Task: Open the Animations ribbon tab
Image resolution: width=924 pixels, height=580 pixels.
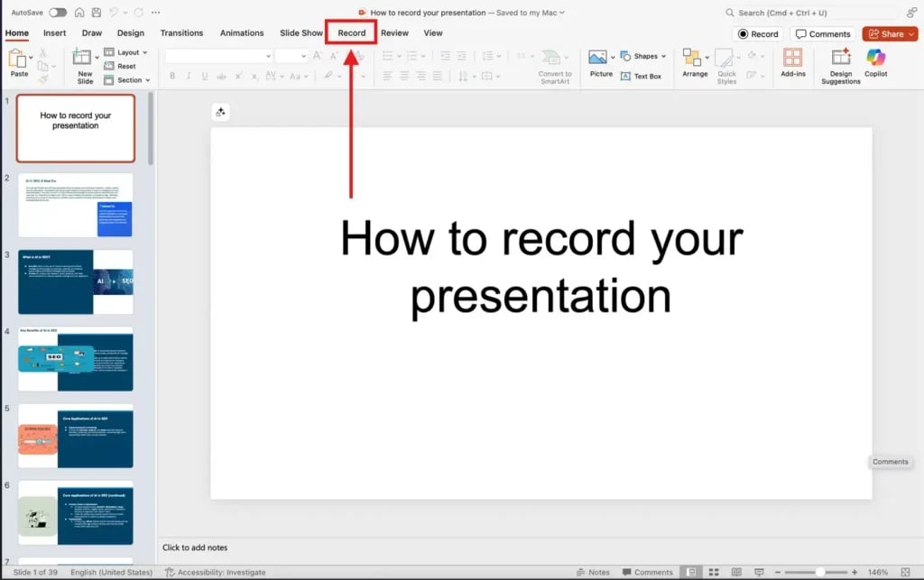Action: (x=241, y=32)
